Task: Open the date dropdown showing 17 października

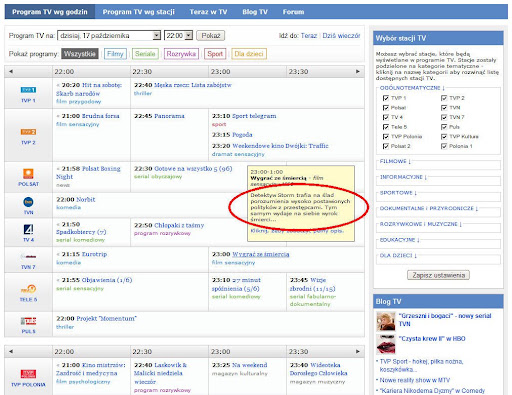Action: coord(109,35)
